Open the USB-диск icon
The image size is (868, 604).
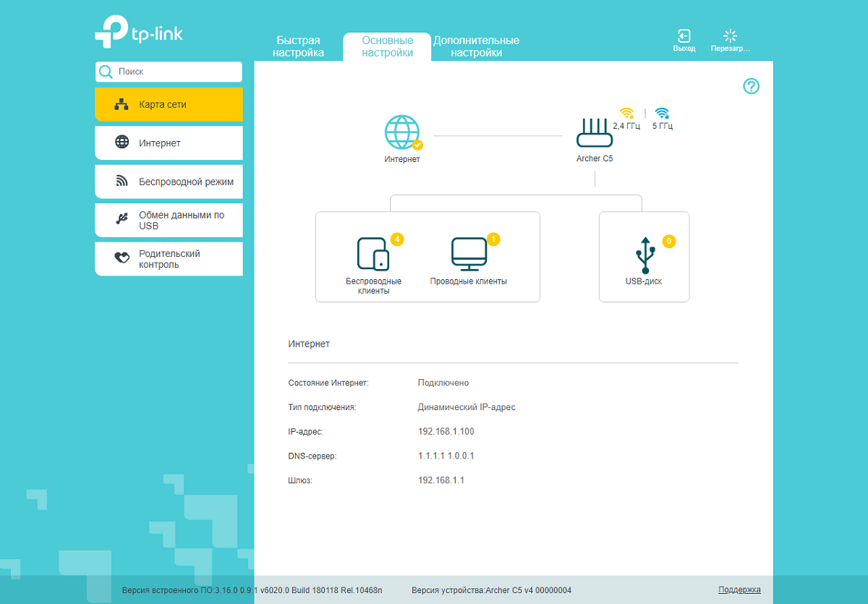[x=644, y=255]
